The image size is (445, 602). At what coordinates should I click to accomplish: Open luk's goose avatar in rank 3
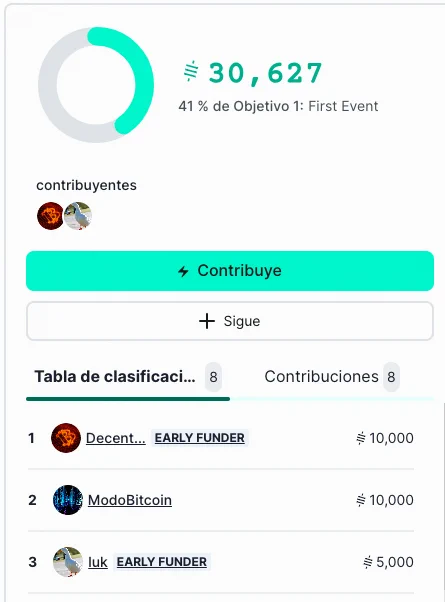[x=68, y=562]
